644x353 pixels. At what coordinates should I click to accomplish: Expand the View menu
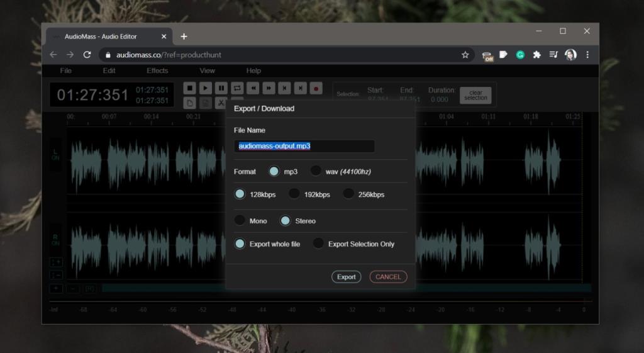pyautogui.click(x=207, y=70)
